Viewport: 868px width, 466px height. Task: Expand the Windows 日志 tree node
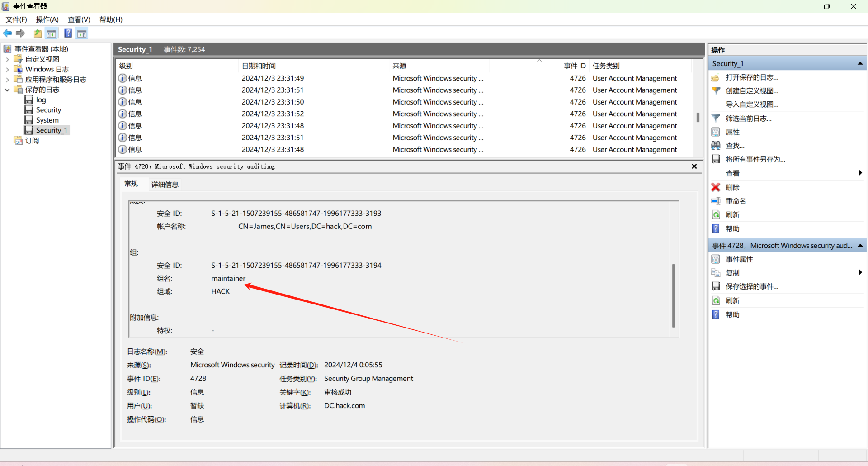7,69
